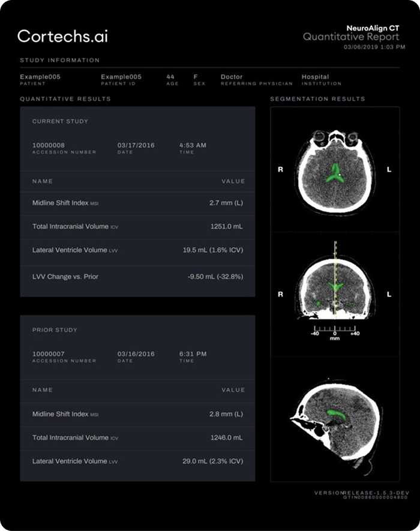The width and height of the screenshot is (420, 531).
Task: Click accession number 10000007
Action: (x=49, y=354)
